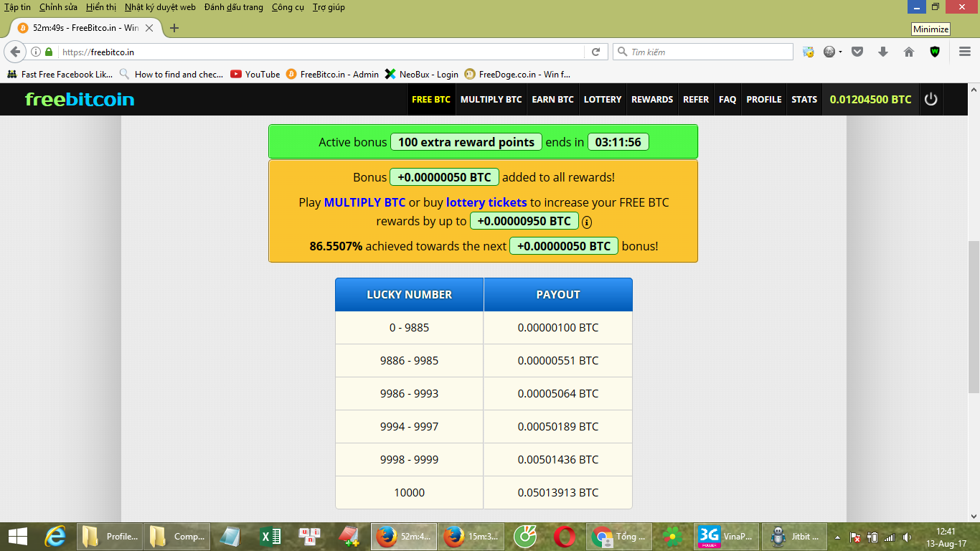Open the Windows Start button

point(18,536)
